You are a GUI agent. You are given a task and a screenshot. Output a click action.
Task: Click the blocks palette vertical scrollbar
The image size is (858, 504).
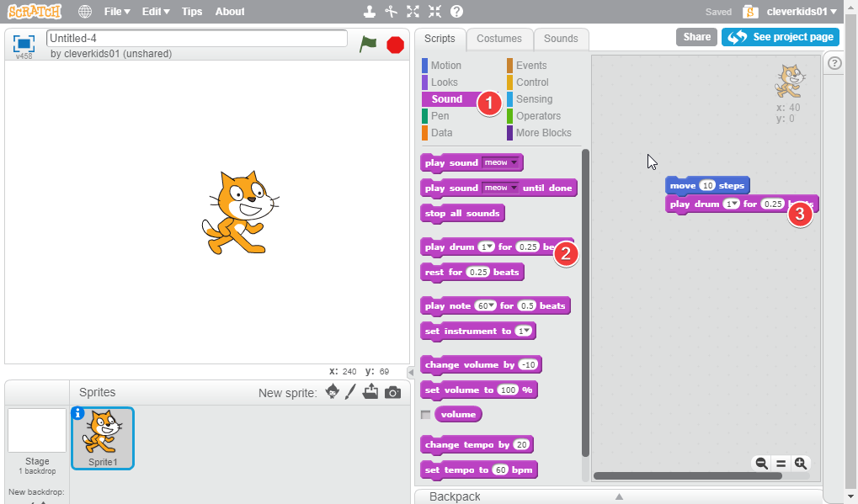pyautogui.click(x=585, y=303)
